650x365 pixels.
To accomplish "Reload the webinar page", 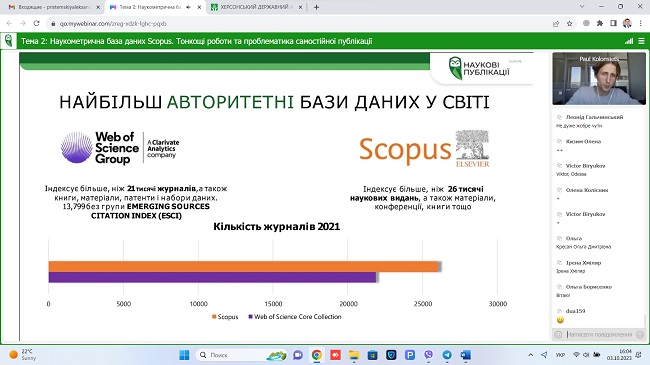I will [x=36, y=24].
